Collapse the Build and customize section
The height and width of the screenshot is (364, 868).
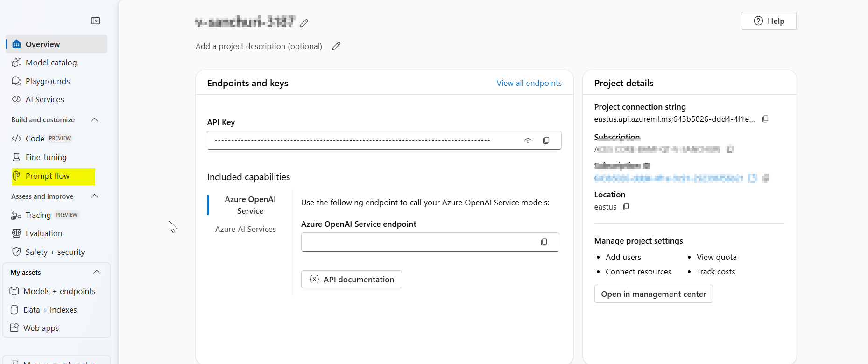pos(94,120)
